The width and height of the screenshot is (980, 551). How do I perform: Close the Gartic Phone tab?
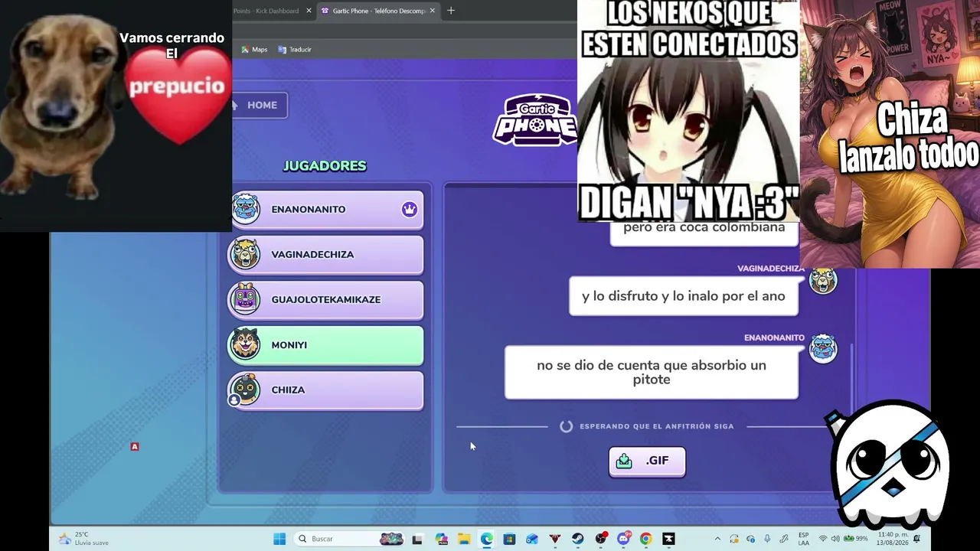[x=433, y=11]
